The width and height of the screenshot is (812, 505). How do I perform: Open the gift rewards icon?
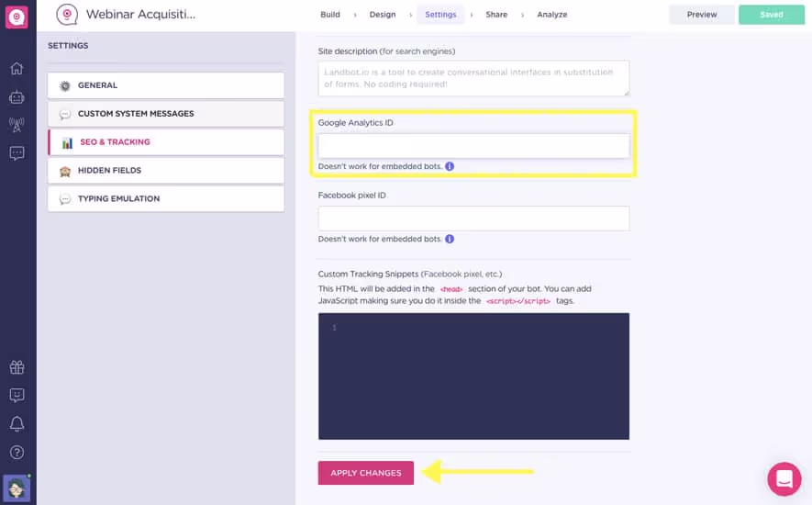17,367
